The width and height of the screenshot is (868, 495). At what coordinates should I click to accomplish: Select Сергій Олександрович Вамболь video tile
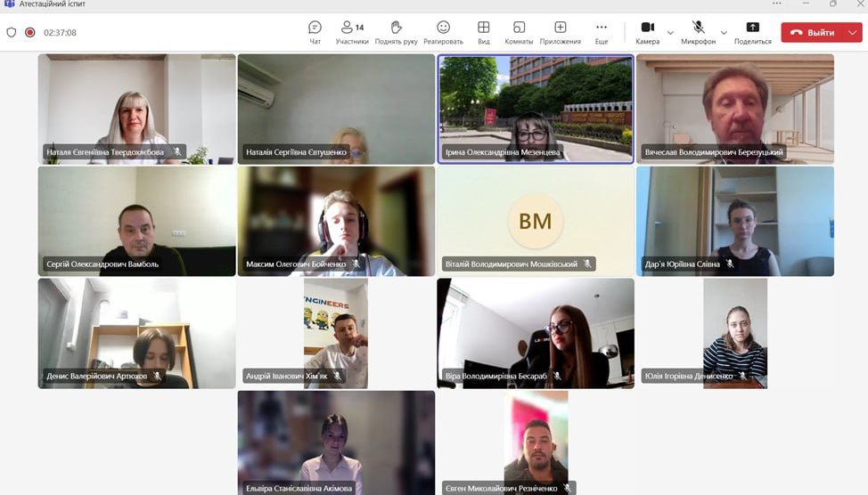(x=136, y=221)
